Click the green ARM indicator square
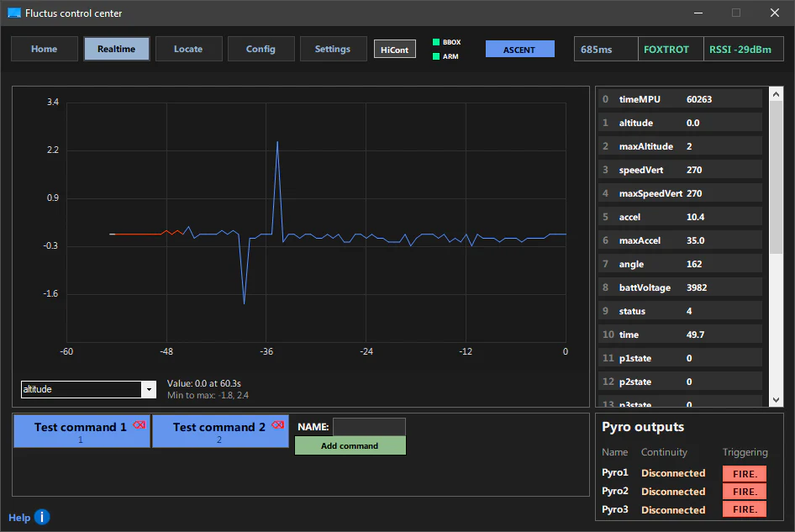The image size is (795, 532). 436,56
